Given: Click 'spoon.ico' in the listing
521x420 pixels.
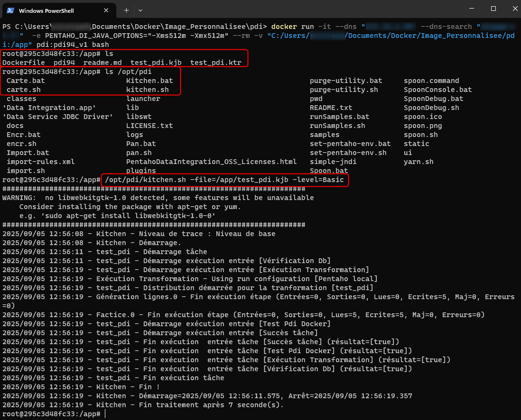Looking at the screenshot, I should pos(423,117).
